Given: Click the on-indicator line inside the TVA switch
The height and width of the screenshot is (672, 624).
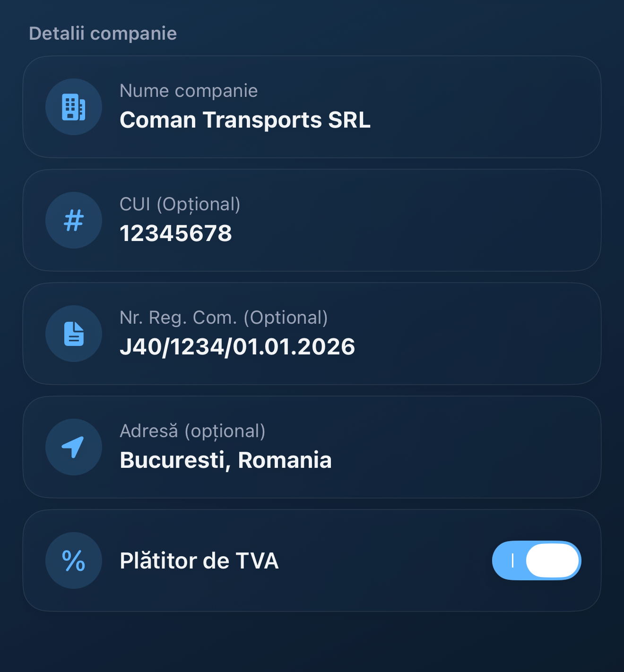Looking at the screenshot, I should (512, 560).
